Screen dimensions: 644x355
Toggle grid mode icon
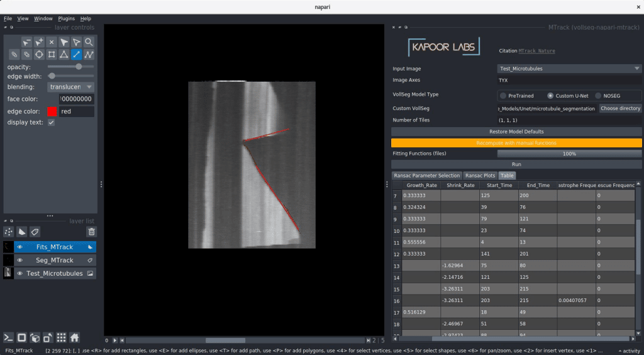coord(61,337)
